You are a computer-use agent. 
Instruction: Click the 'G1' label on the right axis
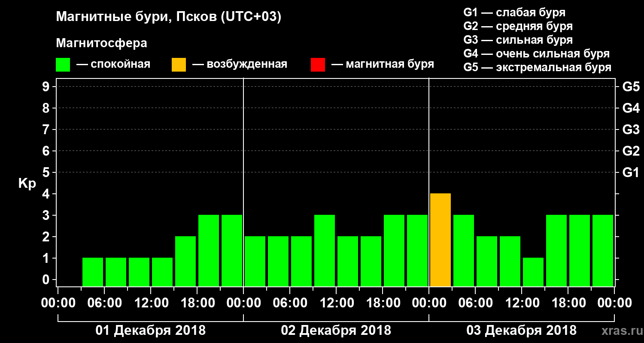pyautogui.click(x=631, y=172)
